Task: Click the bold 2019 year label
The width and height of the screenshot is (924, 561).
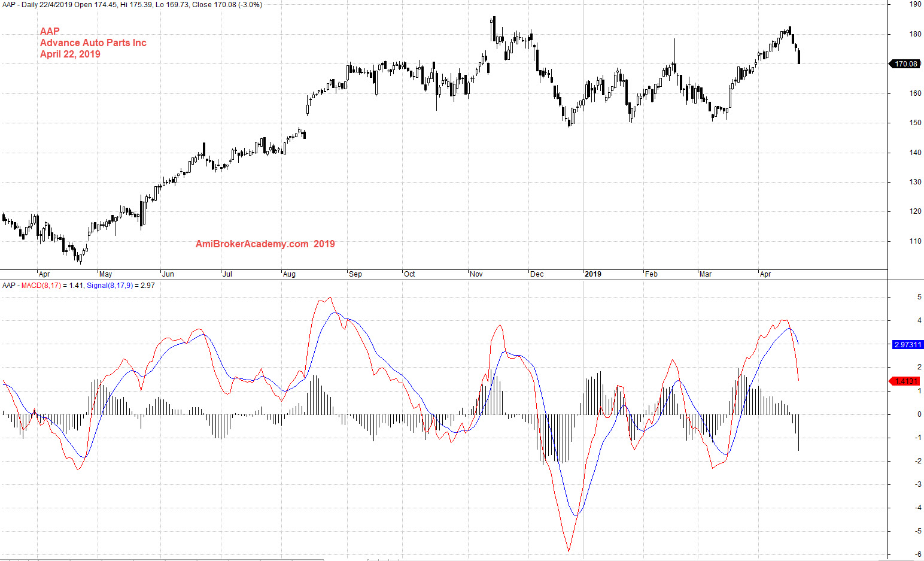Action: tap(593, 274)
